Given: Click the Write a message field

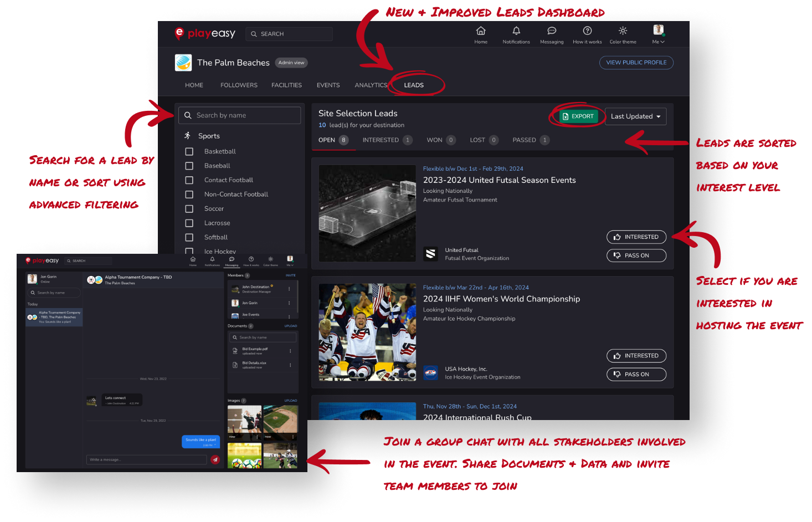Looking at the screenshot, I should click(x=146, y=459).
